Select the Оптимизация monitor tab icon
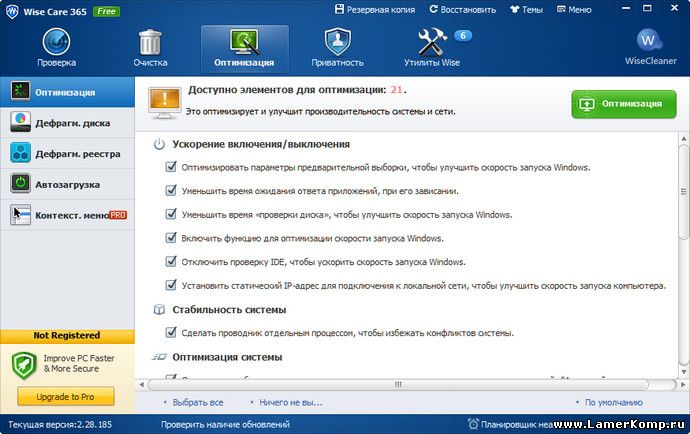This screenshot has width=690, height=434. pyautogui.click(x=244, y=42)
